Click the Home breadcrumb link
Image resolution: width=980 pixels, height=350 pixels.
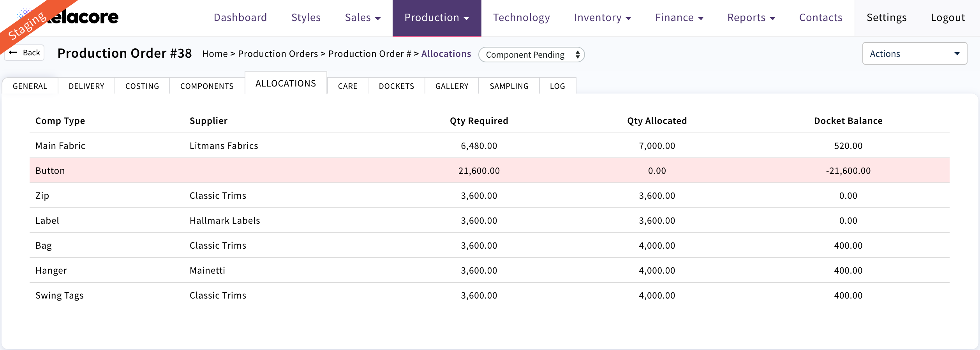coord(215,54)
